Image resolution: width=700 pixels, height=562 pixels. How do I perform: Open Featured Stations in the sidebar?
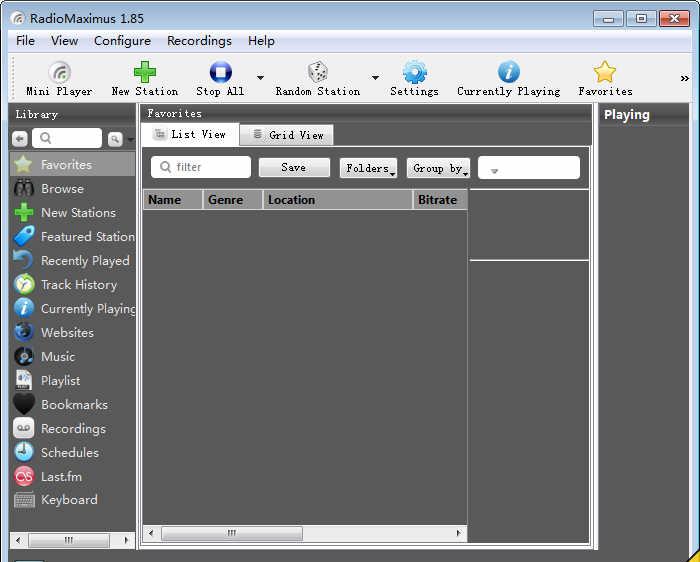tap(72, 237)
